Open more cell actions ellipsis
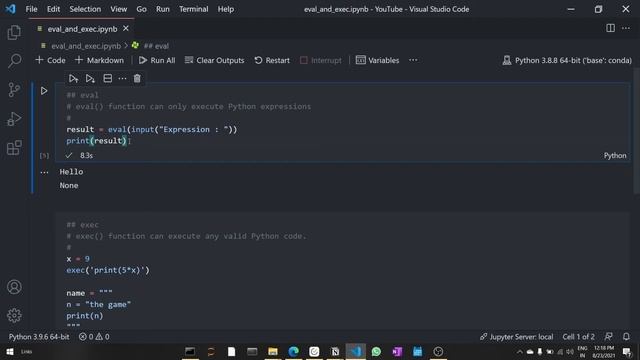 click(122, 78)
